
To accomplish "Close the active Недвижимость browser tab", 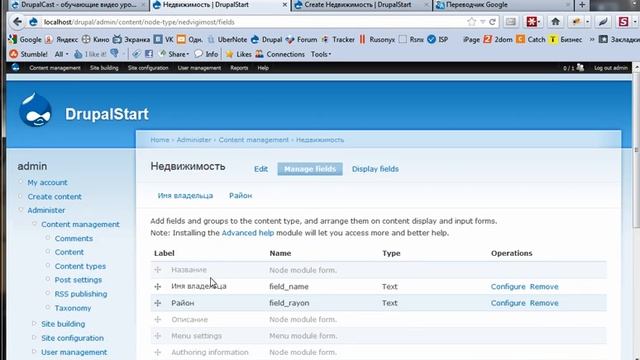I will click(284, 5).
